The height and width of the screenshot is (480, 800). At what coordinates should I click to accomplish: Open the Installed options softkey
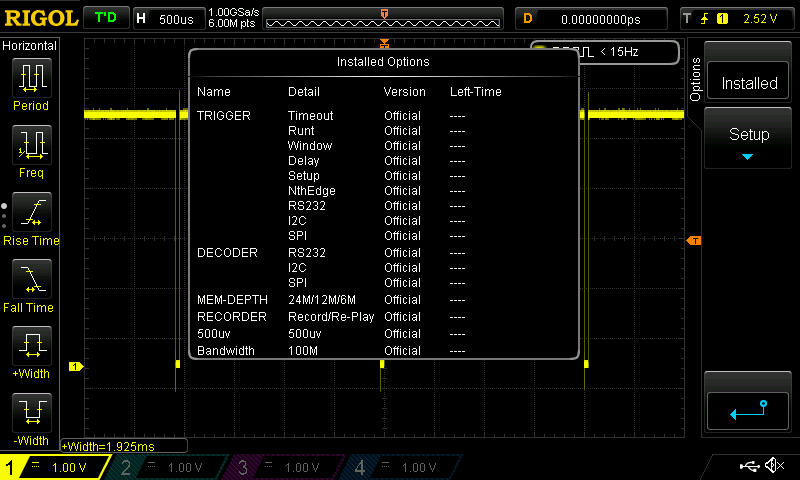(x=748, y=84)
